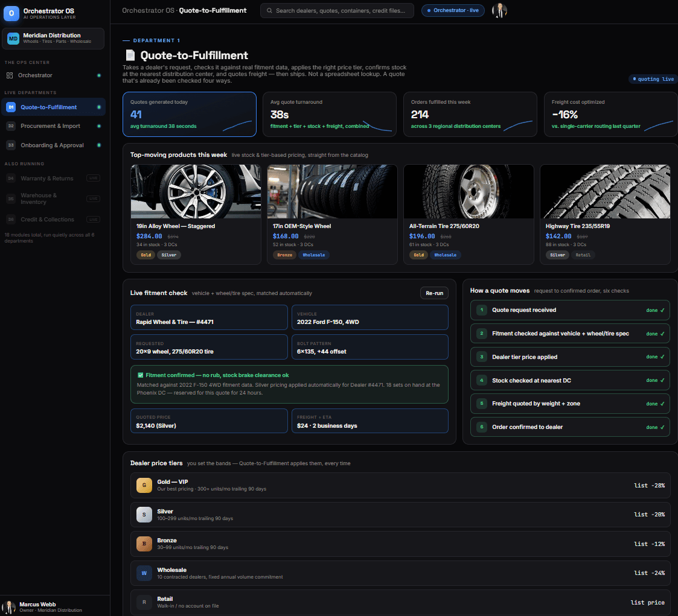Go to Onboarding & Approval department
The width and height of the screenshot is (678, 616).
coord(53,145)
